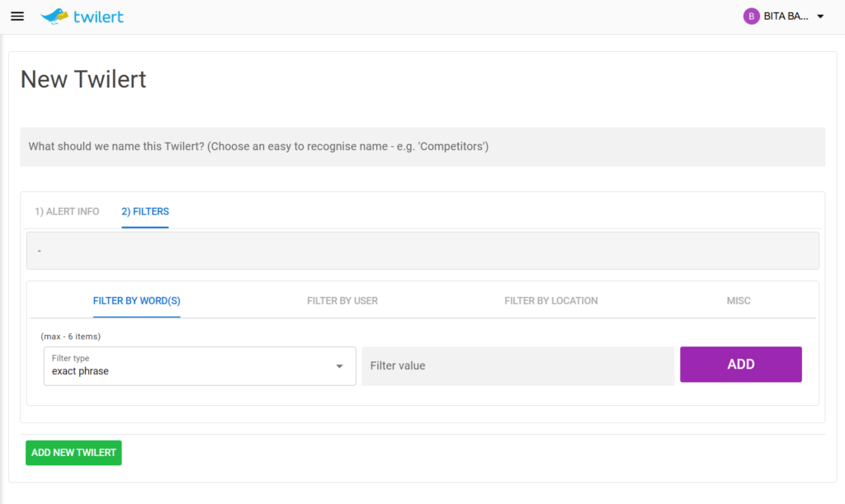
Task: Click the purple B user avatar
Action: (x=751, y=16)
